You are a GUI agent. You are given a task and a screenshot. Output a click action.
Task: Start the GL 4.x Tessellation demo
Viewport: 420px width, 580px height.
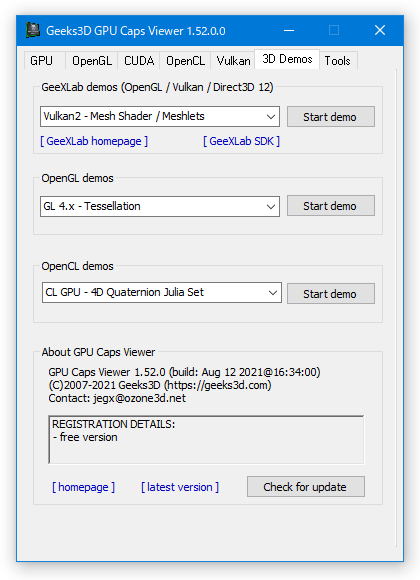coord(330,206)
